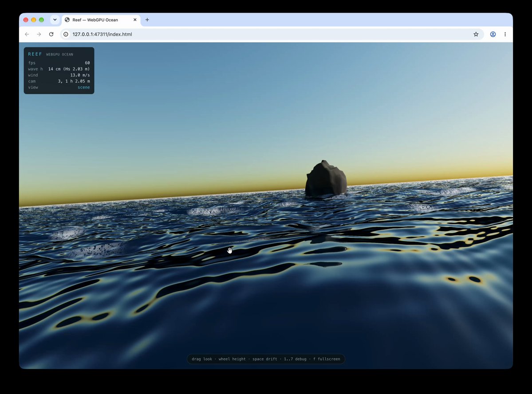Go back to the previous page
The width and height of the screenshot is (532, 394).
tap(27, 34)
